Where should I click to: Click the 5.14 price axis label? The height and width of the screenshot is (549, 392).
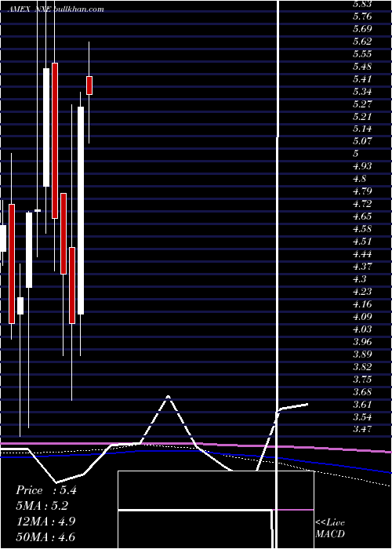(362, 129)
